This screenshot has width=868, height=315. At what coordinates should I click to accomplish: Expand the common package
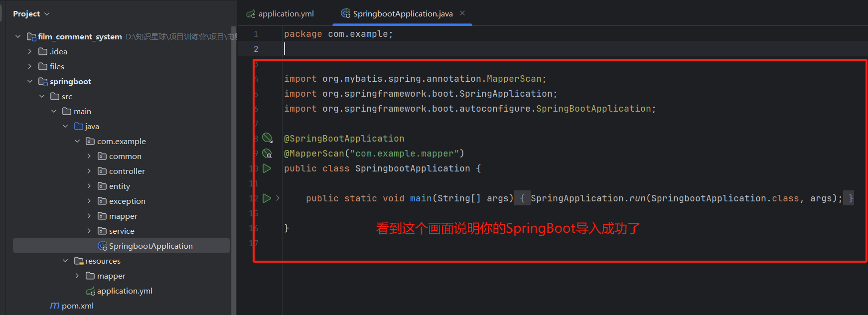[x=89, y=157]
